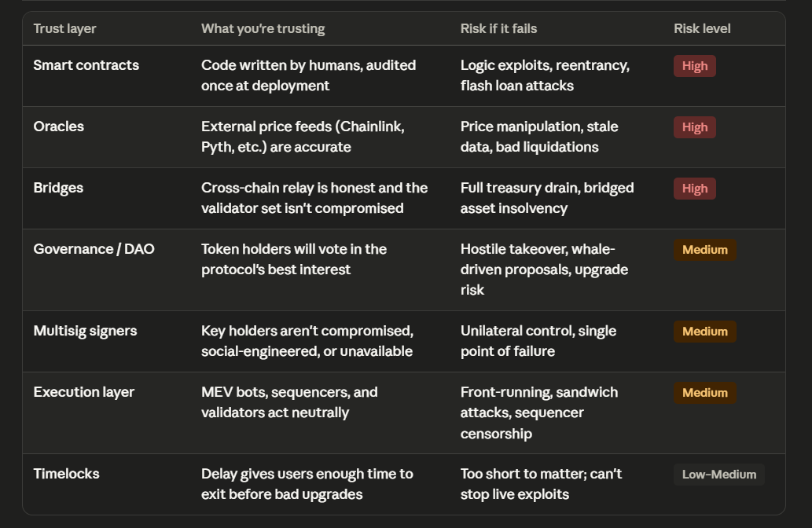The height and width of the screenshot is (528, 812).
Task: Click the Risk level column header
Action: [702, 28]
